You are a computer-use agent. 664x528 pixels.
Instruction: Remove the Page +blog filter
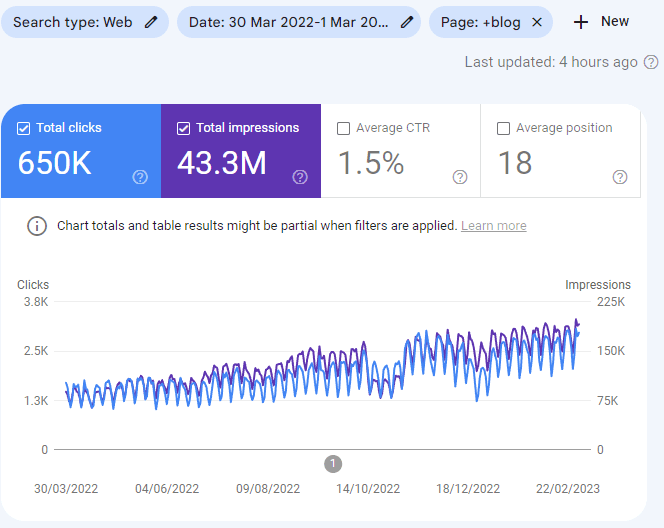537,22
